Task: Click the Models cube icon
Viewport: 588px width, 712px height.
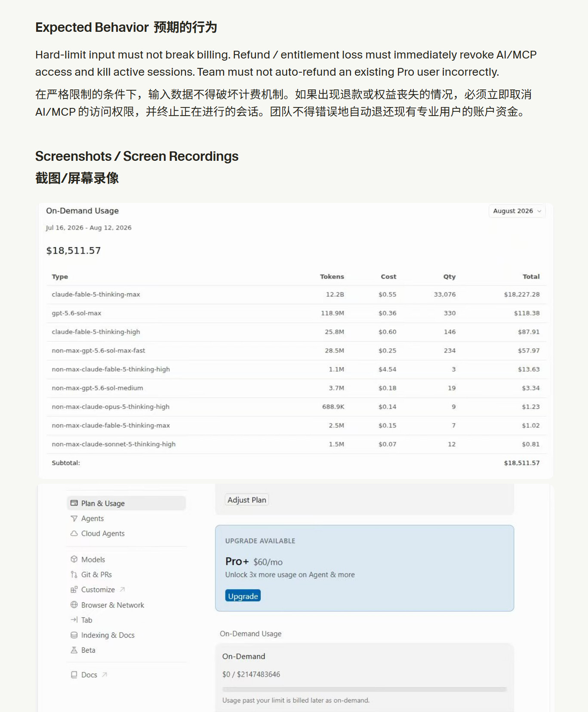Action: 74,559
